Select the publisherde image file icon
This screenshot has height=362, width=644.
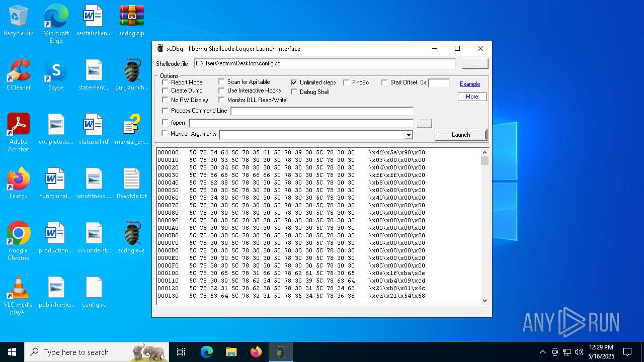[x=56, y=292]
